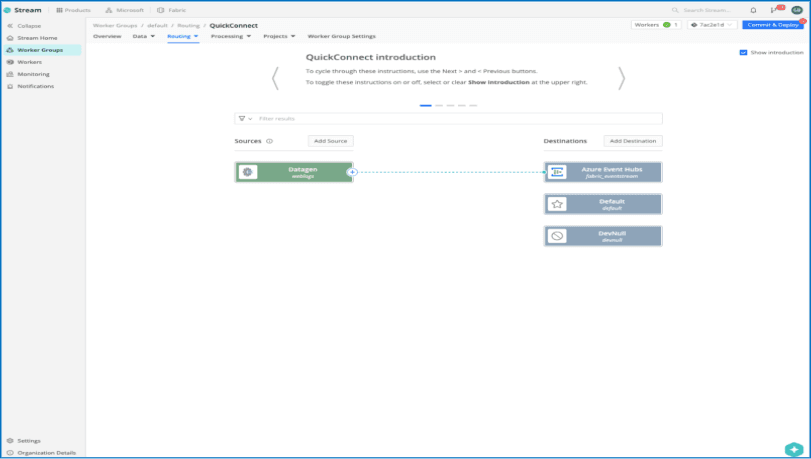Viewport: 811px width, 459px height.
Task: Click the Azure Event Hubs destination icon
Action: click(x=558, y=172)
